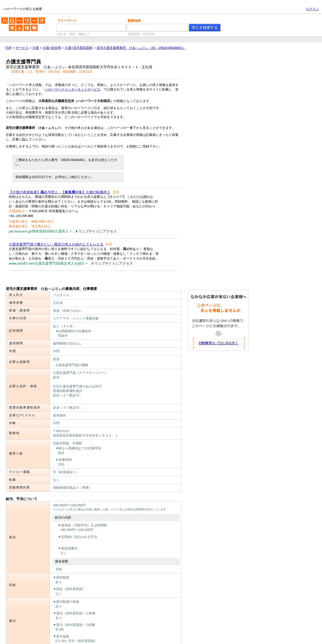This screenshot has width=322, height=644.
Task: Open the 神奈川県の求人 link
Action: click(x=43, y=222)
